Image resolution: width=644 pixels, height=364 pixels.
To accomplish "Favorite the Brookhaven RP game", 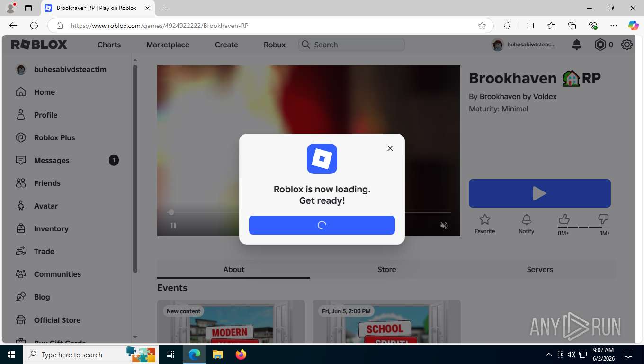I will pyautogui.click(x=485, y=223).
